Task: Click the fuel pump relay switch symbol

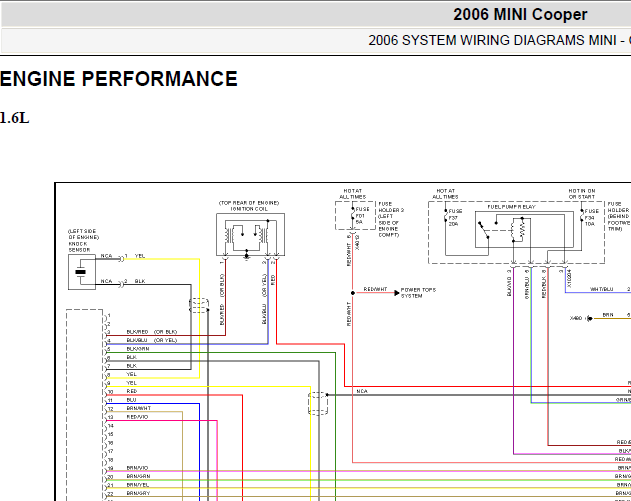Action: 483,231
